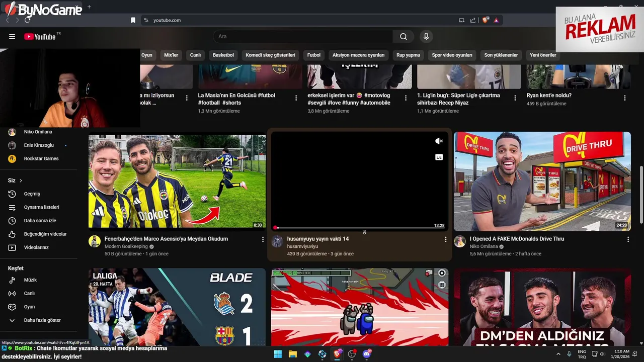This screenshot has width=644, height=362.
Task: Open title husamyuyu yayın vakti 14
Action: pyautogui.click(x=318, y=239)
